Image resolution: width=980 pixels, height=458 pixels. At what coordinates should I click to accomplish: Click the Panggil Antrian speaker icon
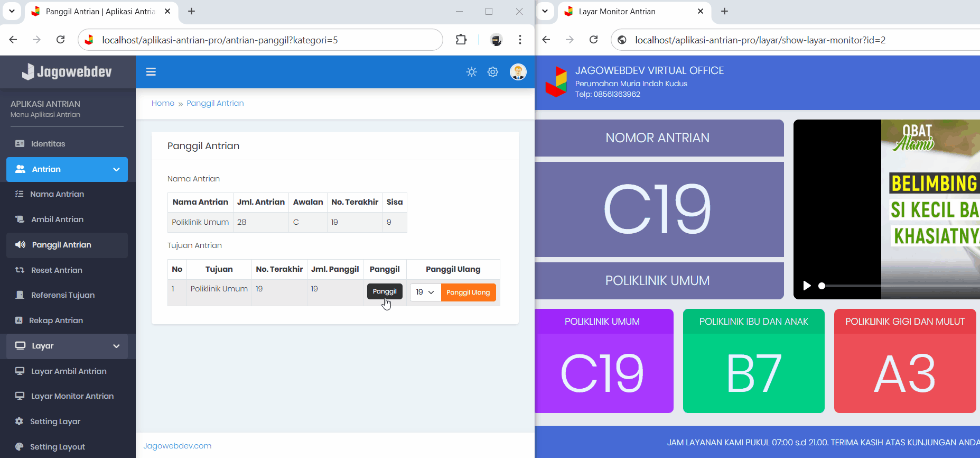pyautogui.click(x=21, y=245)
